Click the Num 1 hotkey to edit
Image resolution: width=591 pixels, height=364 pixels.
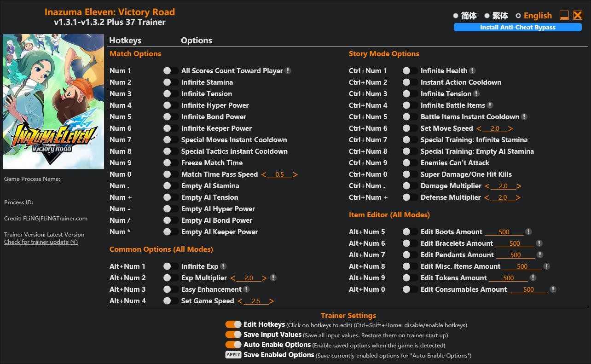pyautogui.click(x=120, y=71)
